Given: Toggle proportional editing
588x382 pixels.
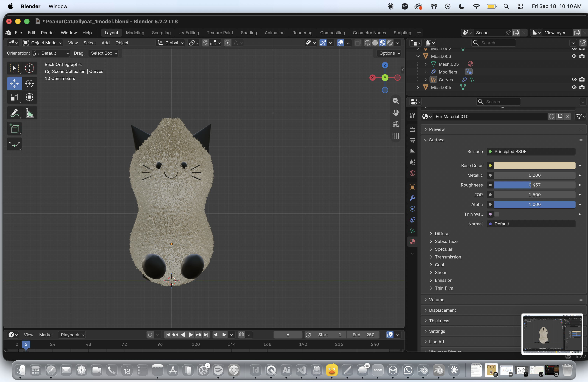Looking at the screenshot, I should (227, 43).
